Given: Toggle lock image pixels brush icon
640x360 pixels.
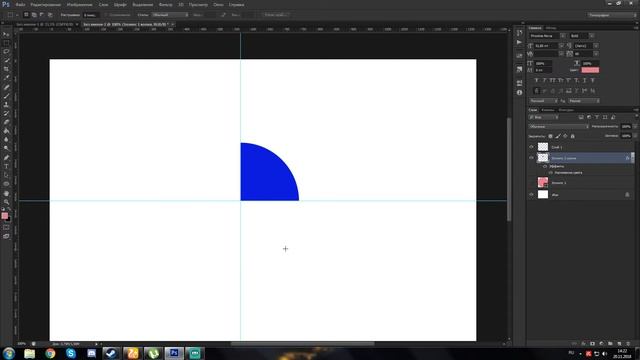Looking at the screenshot, I should click(x=558, y=136).
